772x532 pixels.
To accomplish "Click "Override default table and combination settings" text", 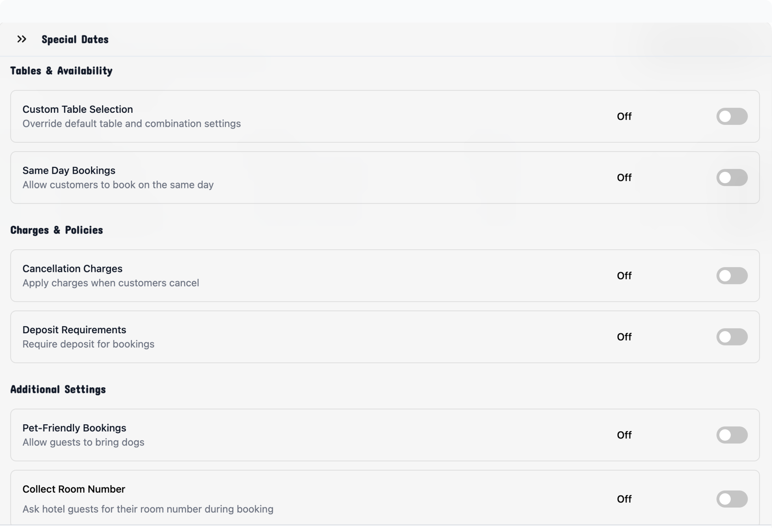I will click(132, 124).
